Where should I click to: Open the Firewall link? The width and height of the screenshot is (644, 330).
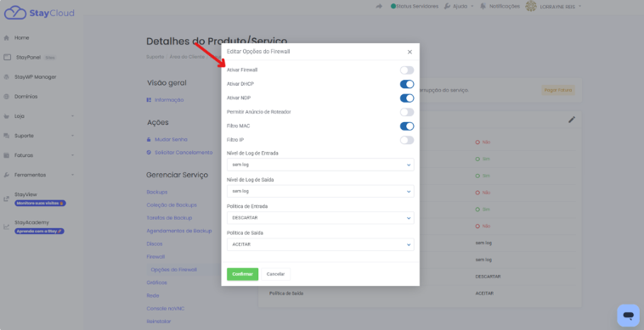155,257
